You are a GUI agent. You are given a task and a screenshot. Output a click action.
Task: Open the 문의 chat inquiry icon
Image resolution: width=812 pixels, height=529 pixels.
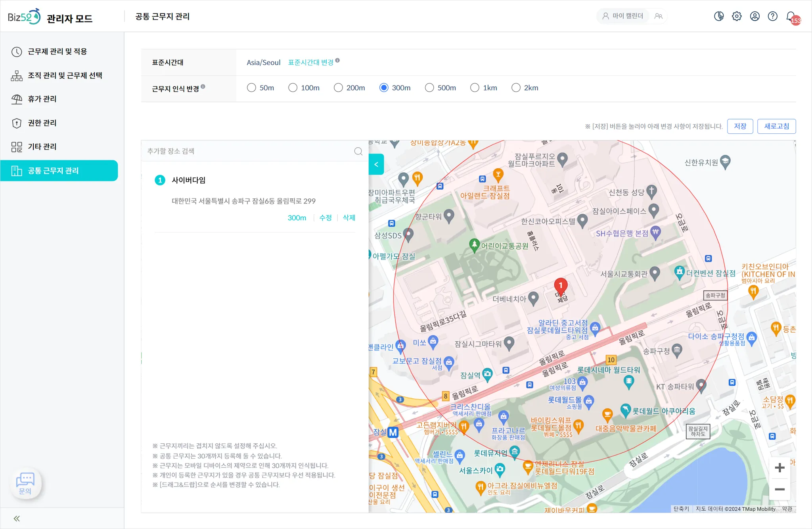click(x=25, y=483)
